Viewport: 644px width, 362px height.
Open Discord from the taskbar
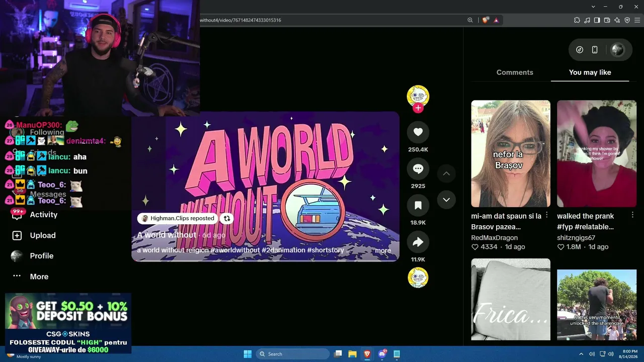pos(382,354)
